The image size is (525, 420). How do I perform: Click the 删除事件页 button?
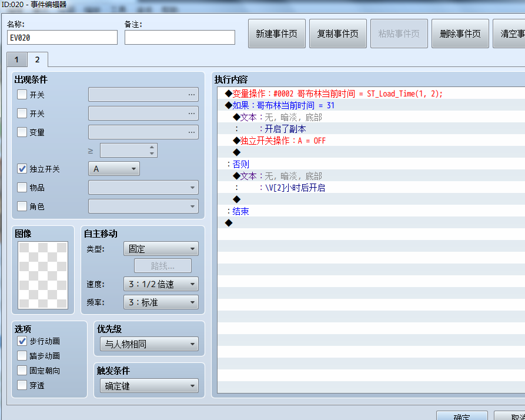pyautogui.click(x=460, y=34)
